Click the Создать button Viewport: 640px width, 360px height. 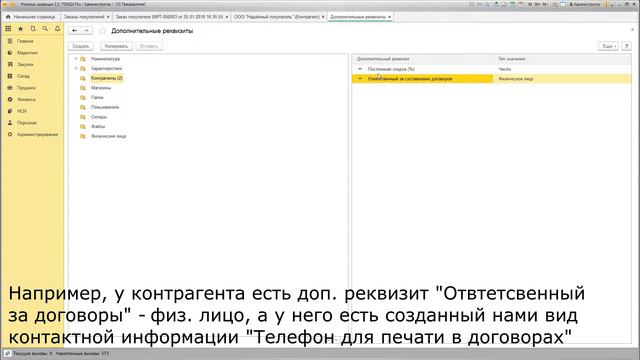click(81, 46)
